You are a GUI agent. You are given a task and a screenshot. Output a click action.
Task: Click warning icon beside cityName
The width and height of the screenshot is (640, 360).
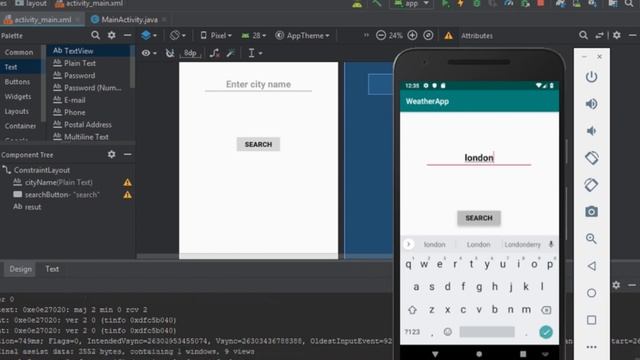point(127,182)
